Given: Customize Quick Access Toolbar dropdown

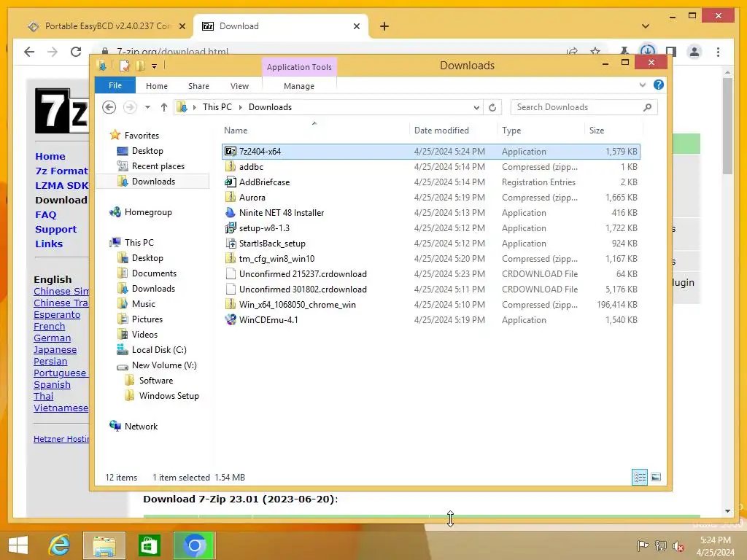Looking at the screenshot, I should click(155, 66).
